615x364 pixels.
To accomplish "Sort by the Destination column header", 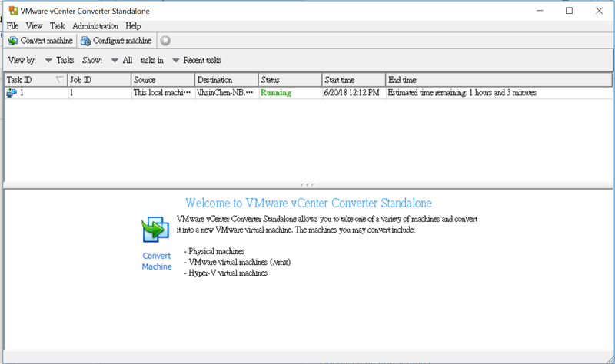I will [226, 80].
